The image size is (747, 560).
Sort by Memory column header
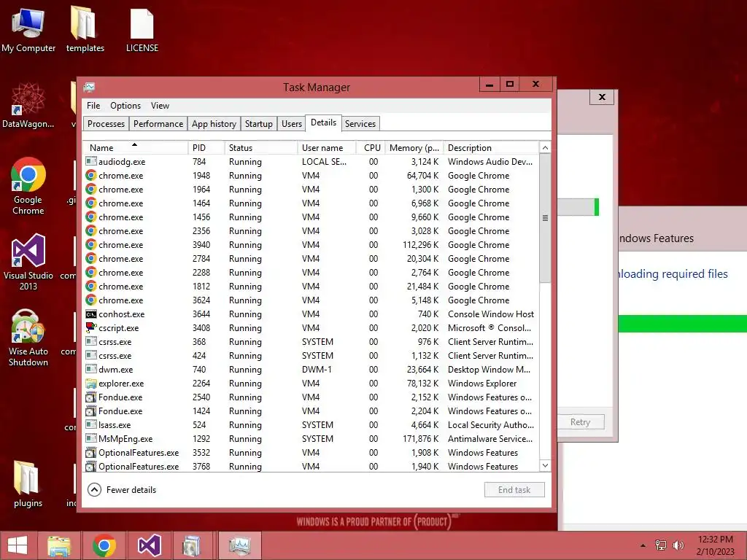[x=414, y=147]
